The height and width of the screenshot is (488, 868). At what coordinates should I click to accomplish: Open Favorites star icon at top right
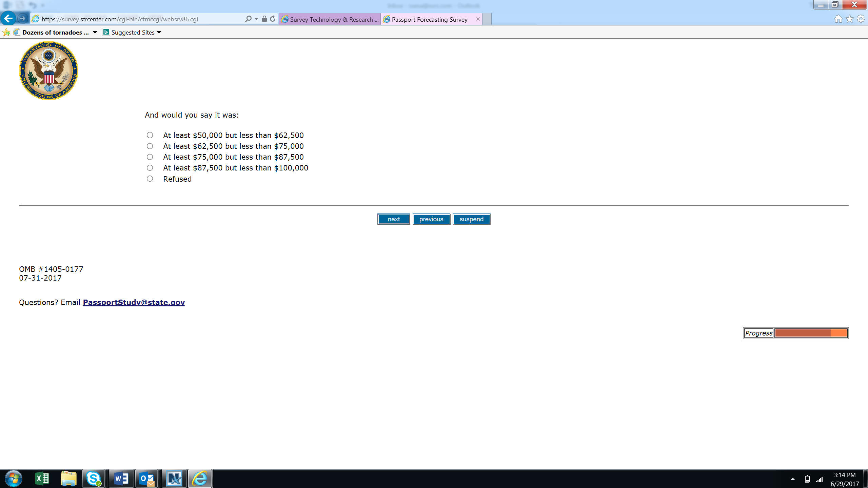click(x=849, y=19)
